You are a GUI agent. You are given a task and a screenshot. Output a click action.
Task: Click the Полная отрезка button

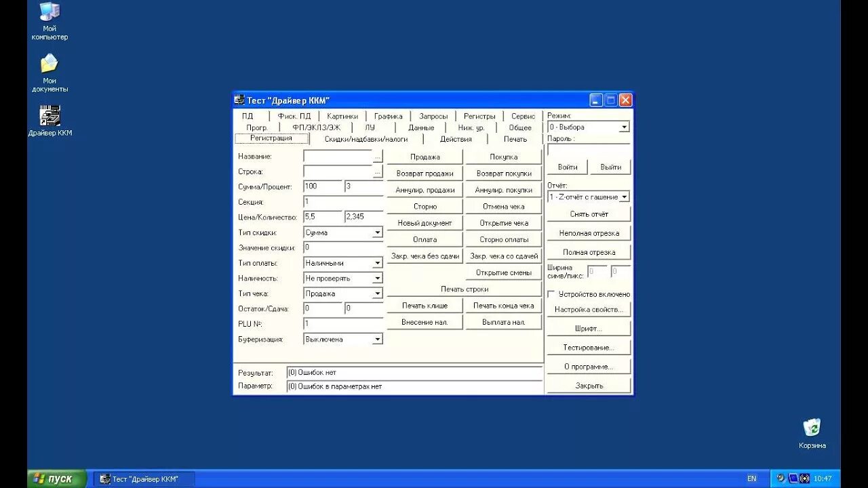[589, 252]
